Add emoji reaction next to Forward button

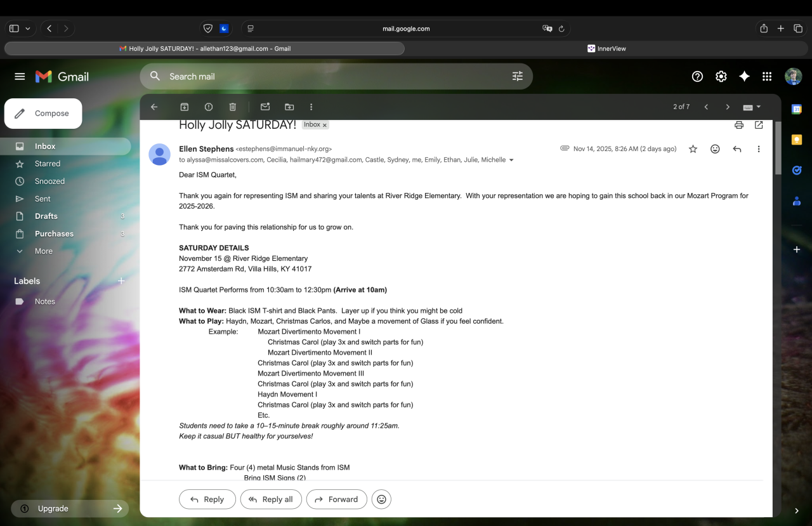[x=381, y=499]
